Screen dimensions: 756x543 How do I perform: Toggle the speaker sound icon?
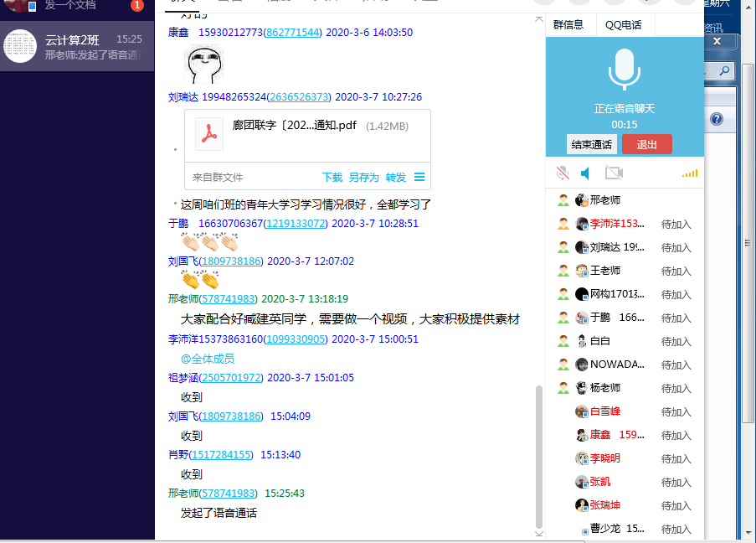coord(585,173)
